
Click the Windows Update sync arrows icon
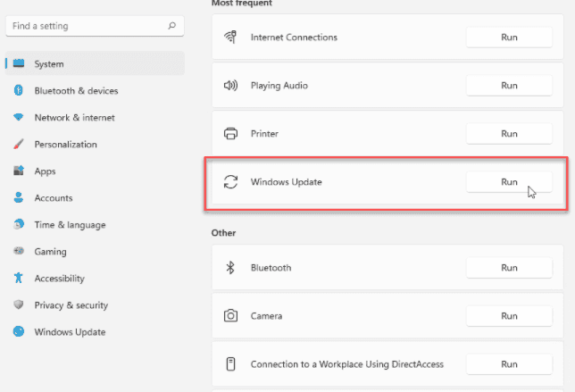230,182
